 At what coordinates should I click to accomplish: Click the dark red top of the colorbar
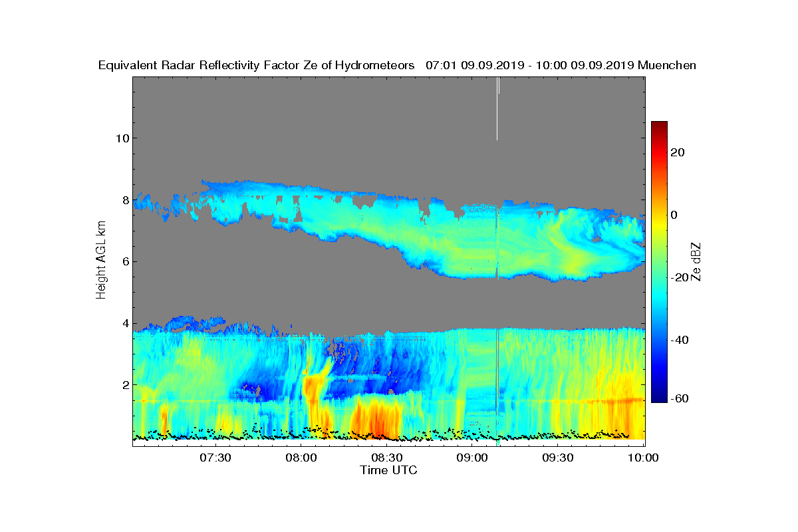tap(659, 126)
